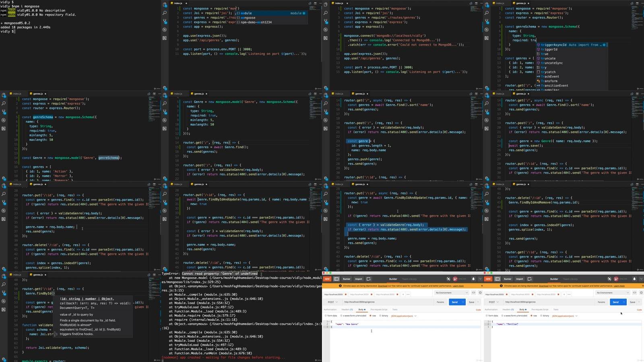Viewport: 644px width, 362px height.
Task: Open Search in editor with module autocomplete popup
Action: coord(165,13)
